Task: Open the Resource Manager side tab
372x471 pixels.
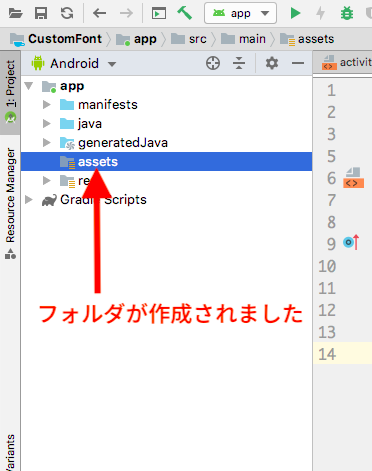Action: (x=10, y=203)
